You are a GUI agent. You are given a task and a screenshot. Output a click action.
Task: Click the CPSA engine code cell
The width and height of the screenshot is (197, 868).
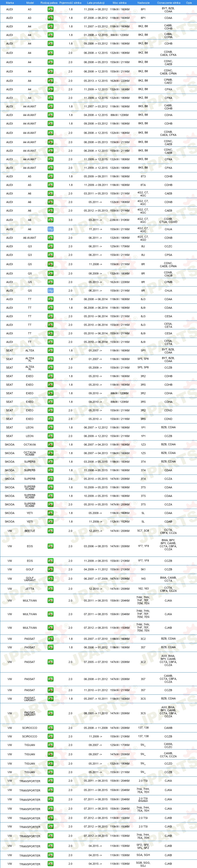click(x=168, y=255)
